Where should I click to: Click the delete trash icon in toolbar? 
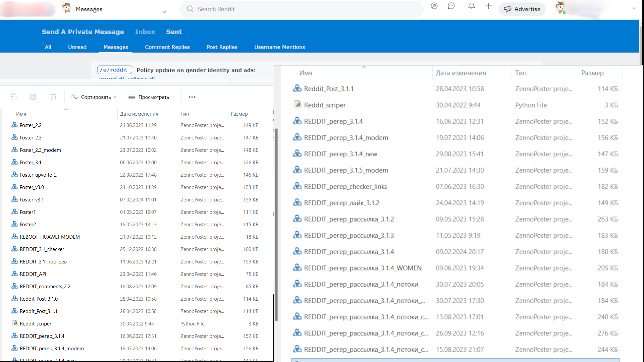pos(53,97)
